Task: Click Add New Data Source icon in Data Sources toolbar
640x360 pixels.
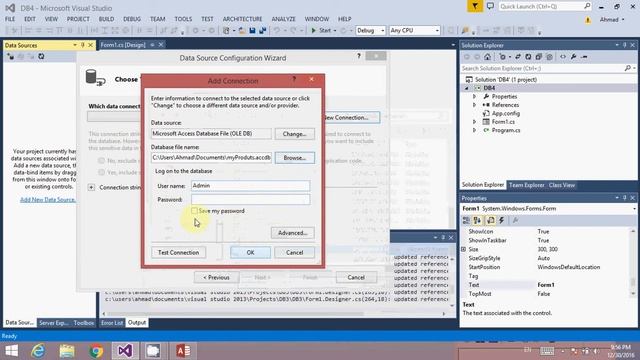Action: 10,56
